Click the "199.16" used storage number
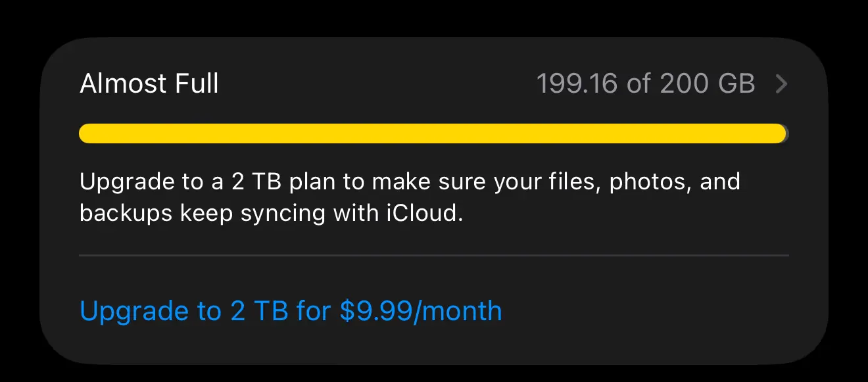 pyautogui.click(x=577, y=84)
